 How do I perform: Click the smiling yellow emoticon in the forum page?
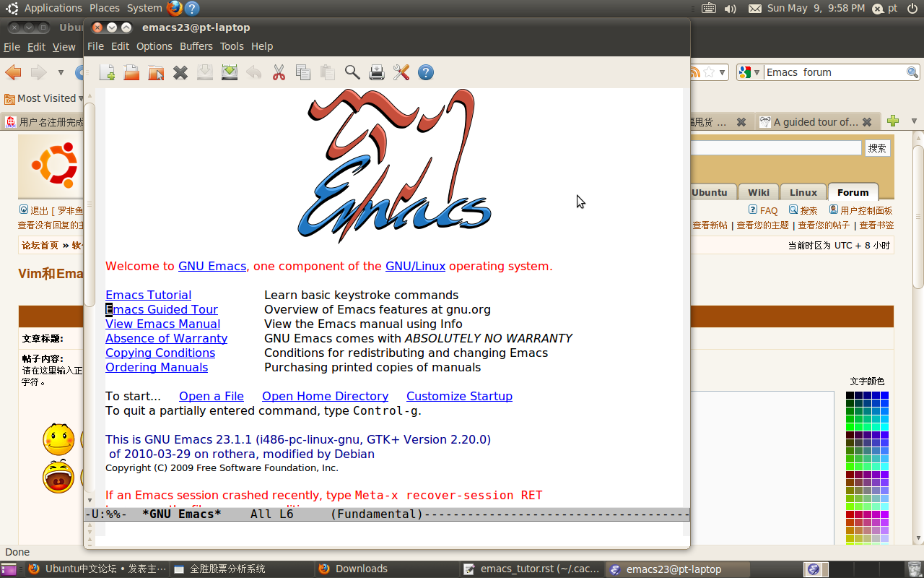(58, 439)
